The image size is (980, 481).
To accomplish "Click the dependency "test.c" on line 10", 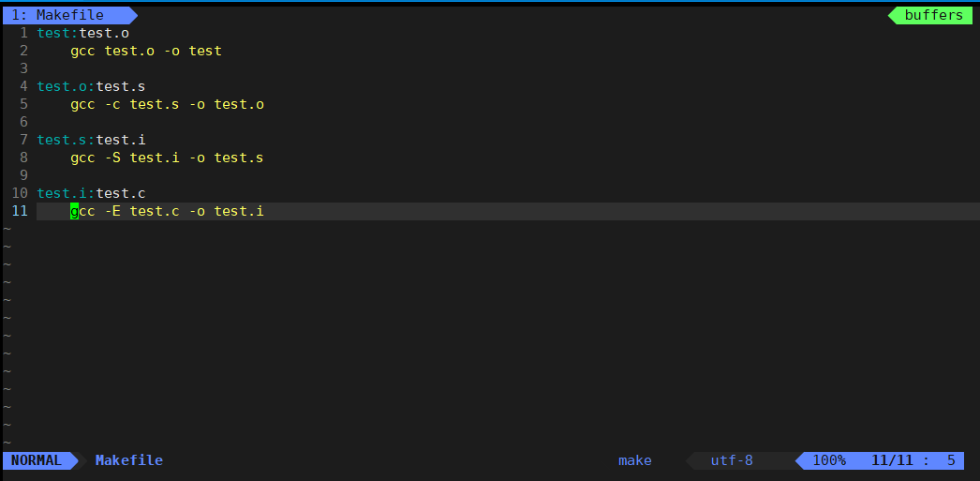I will tap(121, 193).
